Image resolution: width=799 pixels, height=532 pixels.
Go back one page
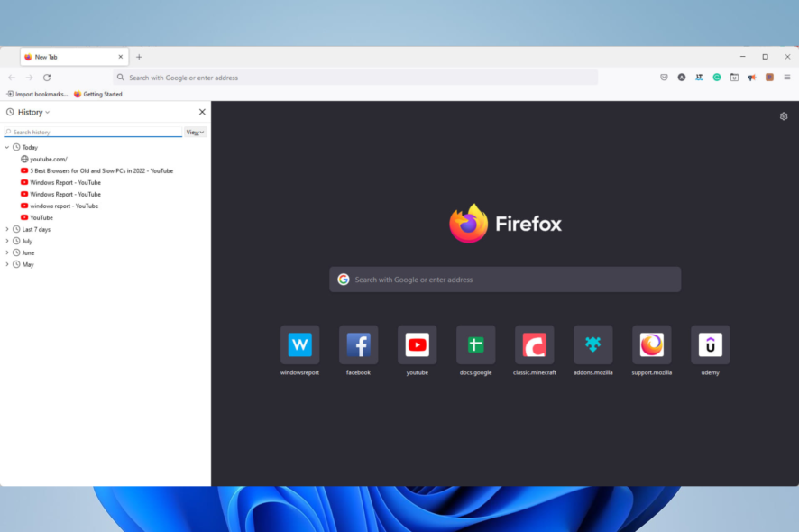tap(12, 78)
